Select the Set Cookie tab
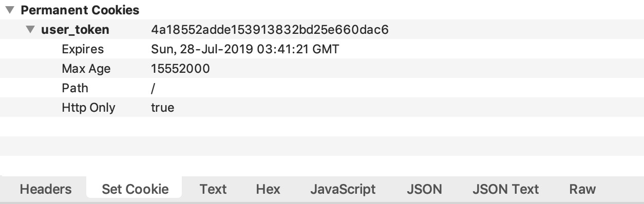The height and width of the screenshot is (204, 644). click(135, 189)
